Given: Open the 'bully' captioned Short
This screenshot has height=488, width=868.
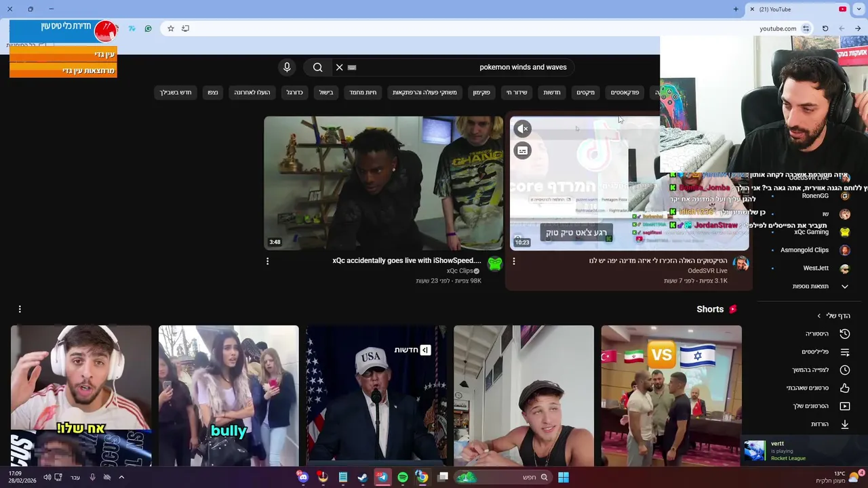Looking at the screenshot, I should 229,396.
